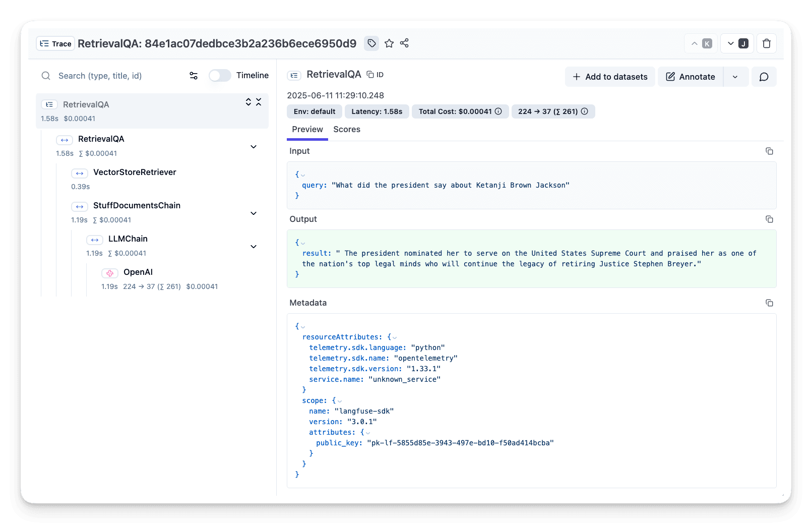812x524 pixels.
Task: Apply a tag to the trace
Action: click(371, 43)
